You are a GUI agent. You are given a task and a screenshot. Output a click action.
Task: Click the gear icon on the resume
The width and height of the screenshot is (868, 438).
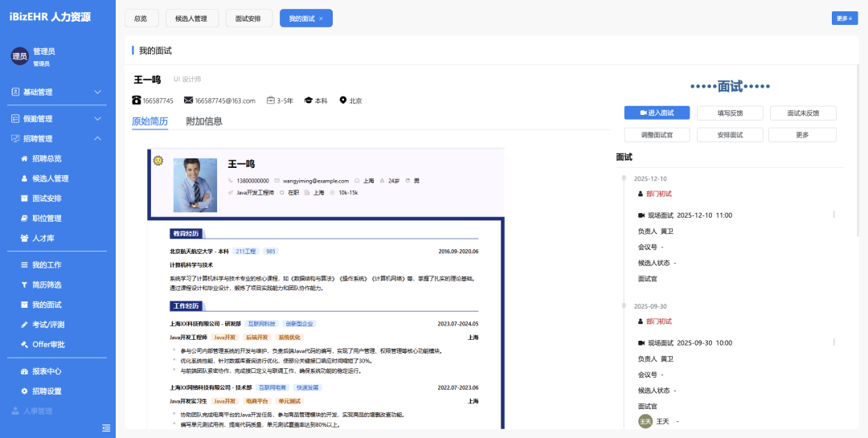pyautogui.click(x=158, y=161)
